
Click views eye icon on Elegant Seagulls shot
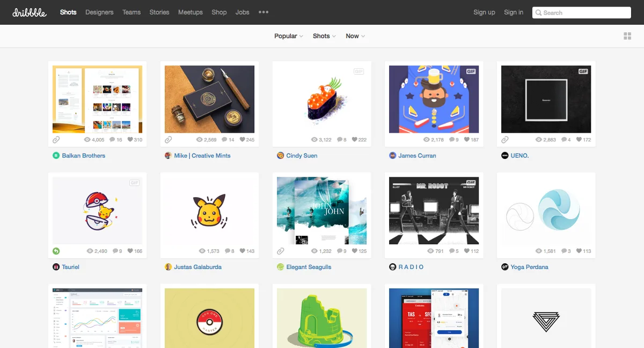[x=314, y=251]
